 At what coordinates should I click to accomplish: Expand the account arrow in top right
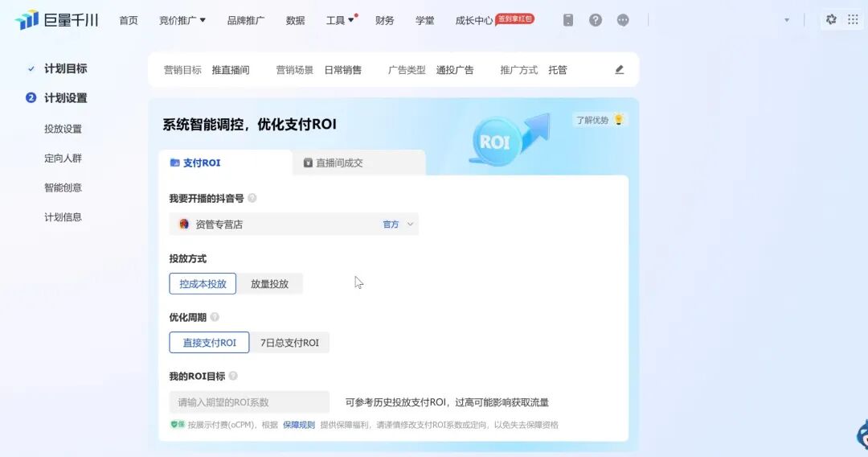787,20
